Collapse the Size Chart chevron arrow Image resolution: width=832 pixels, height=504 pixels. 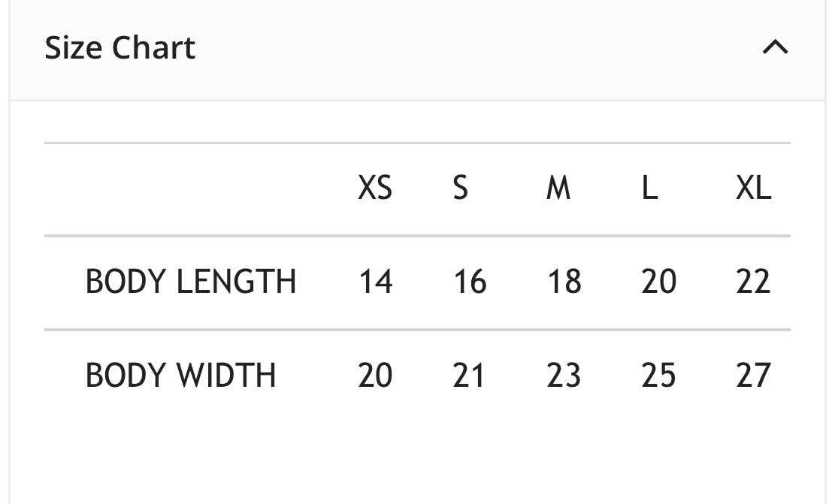tap(775, 48)
